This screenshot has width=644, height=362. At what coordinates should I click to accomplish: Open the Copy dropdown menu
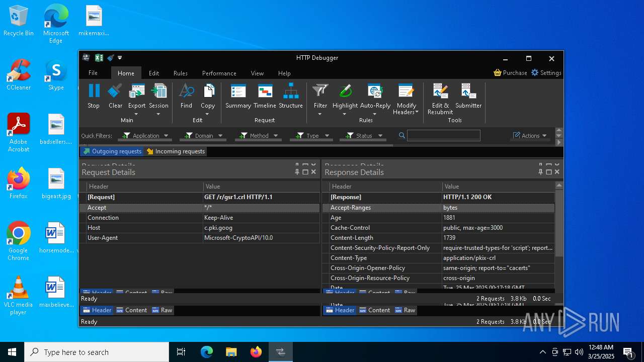click(x=207, y=114)
